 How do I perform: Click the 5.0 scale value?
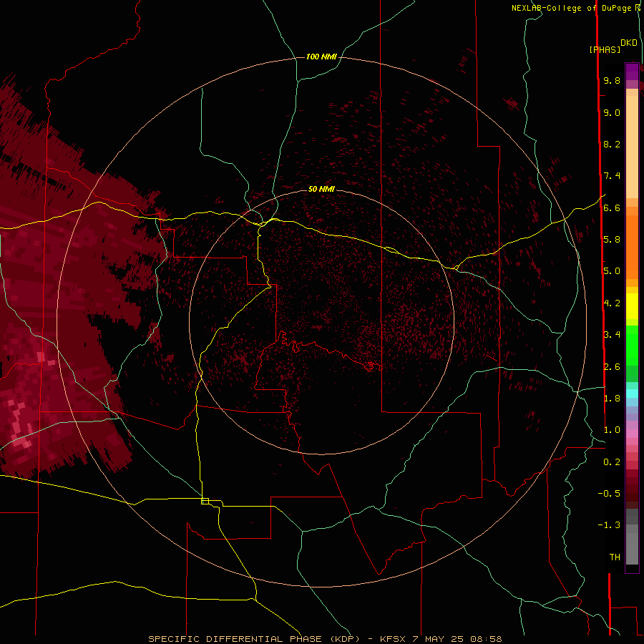tap(612, 271)
